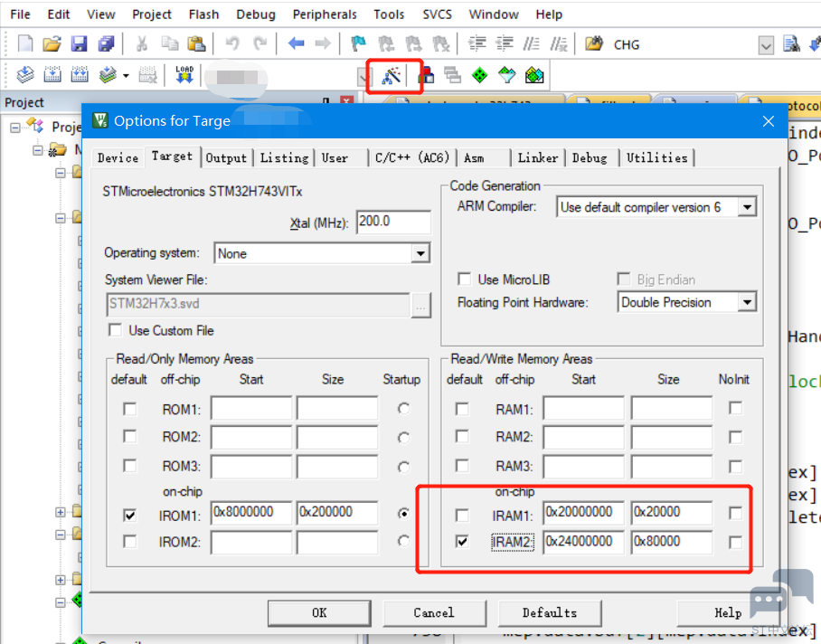This screenshot has height=644, width=821.
Task: Open the Peripherals menu
Action: pos(325,14)
